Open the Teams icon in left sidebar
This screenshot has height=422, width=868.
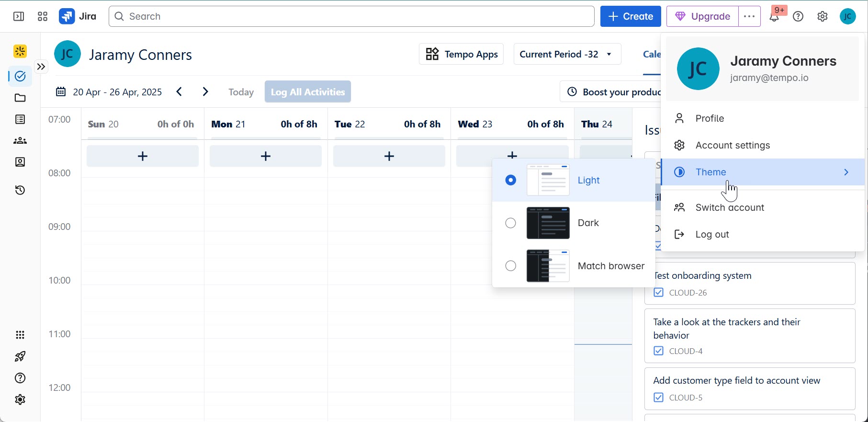[x=20, y=141]
